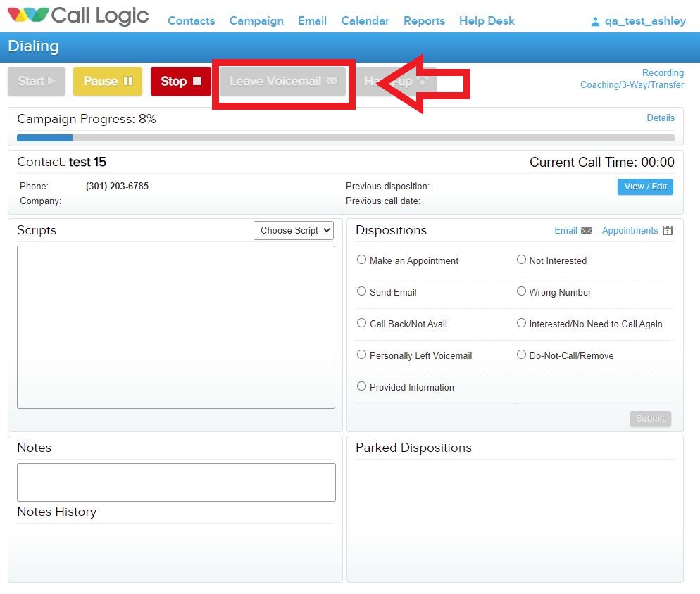The image size is (700, 594).
Task: Open the Coaching/3-Way/Transfer link
Action: point(632,85)
